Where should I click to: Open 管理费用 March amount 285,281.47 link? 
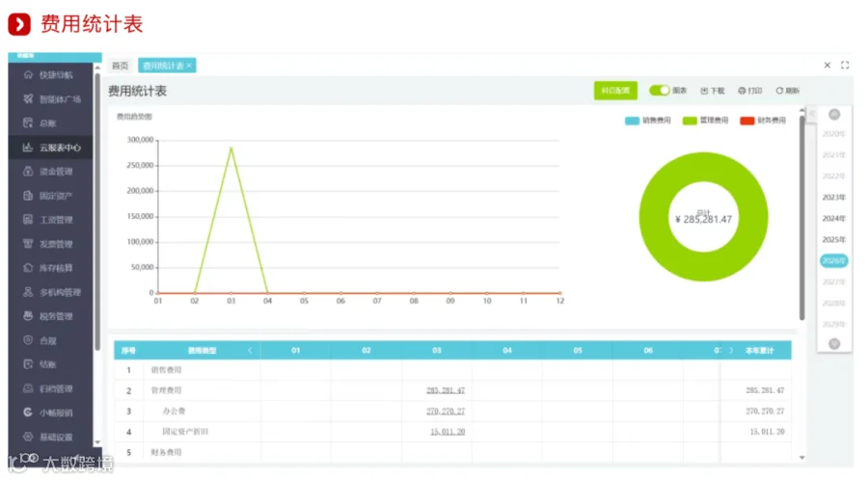point(446,390)
